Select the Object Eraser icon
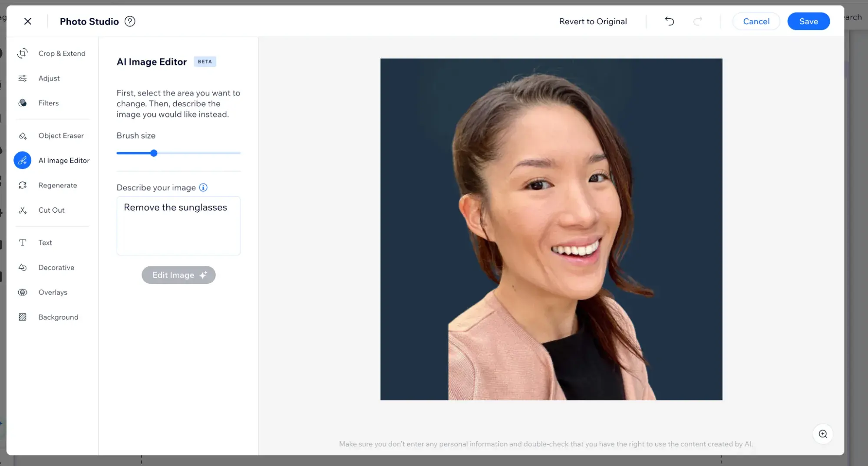The width and height of the screenshot is (868, 466). (23, 136)
